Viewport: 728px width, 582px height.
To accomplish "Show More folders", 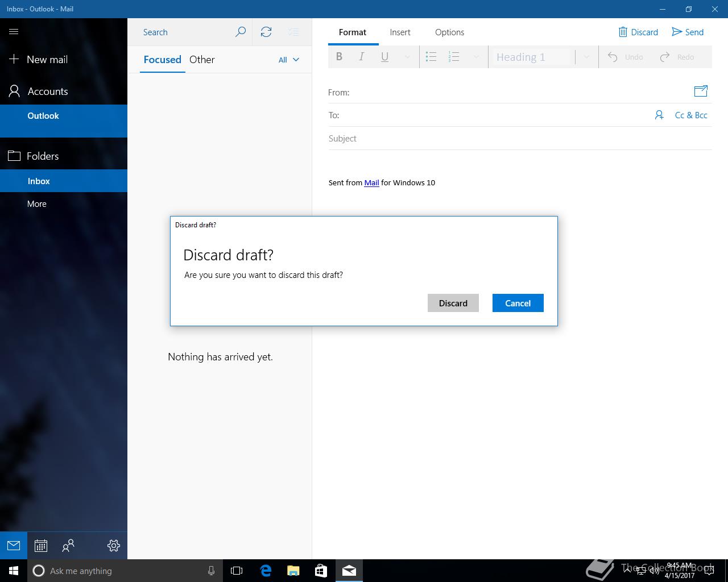I will pos(64,203).
